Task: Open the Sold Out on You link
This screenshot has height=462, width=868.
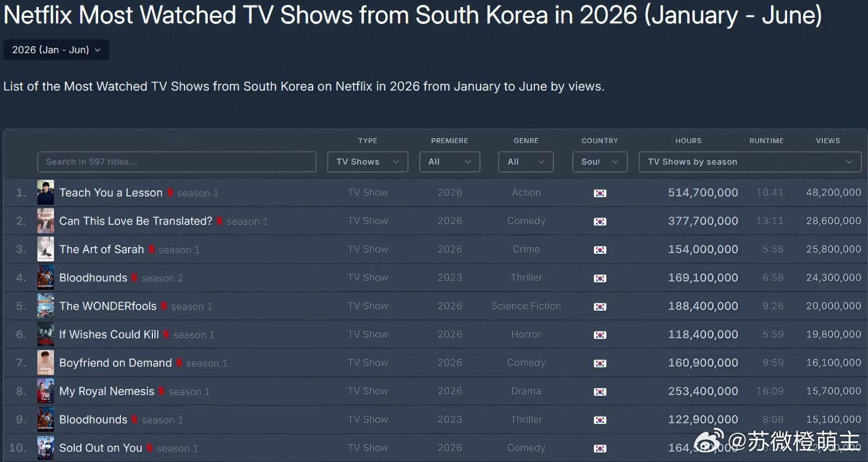Action: point(101,448)
